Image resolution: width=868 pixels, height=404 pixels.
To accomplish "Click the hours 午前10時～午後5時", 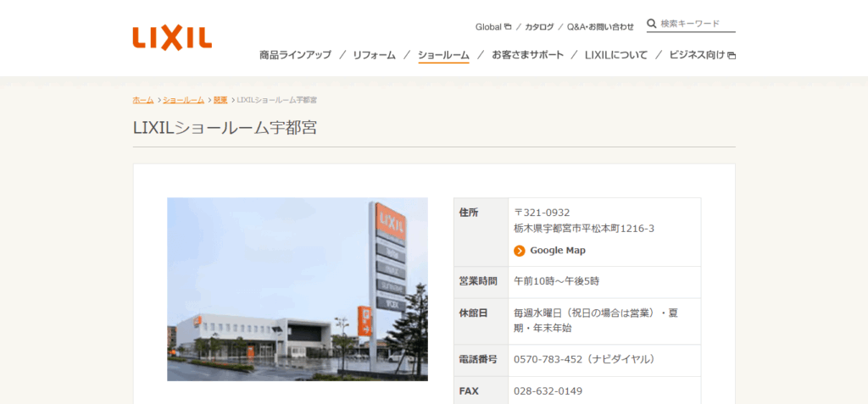I will pyautogui.click(x=556, y=281).
